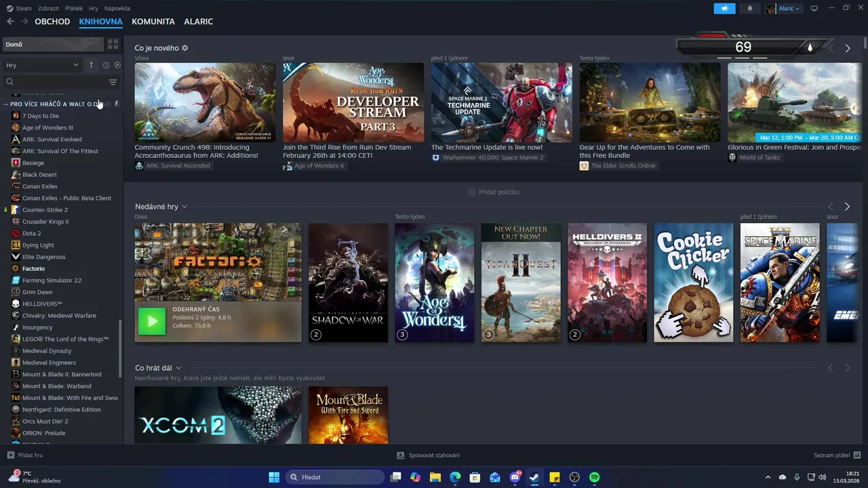Open the Hry filter dropdown

(x=42, y=65)
